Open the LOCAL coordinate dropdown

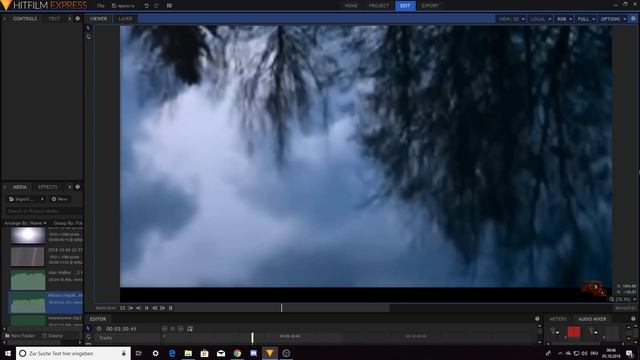pos(540,19)
